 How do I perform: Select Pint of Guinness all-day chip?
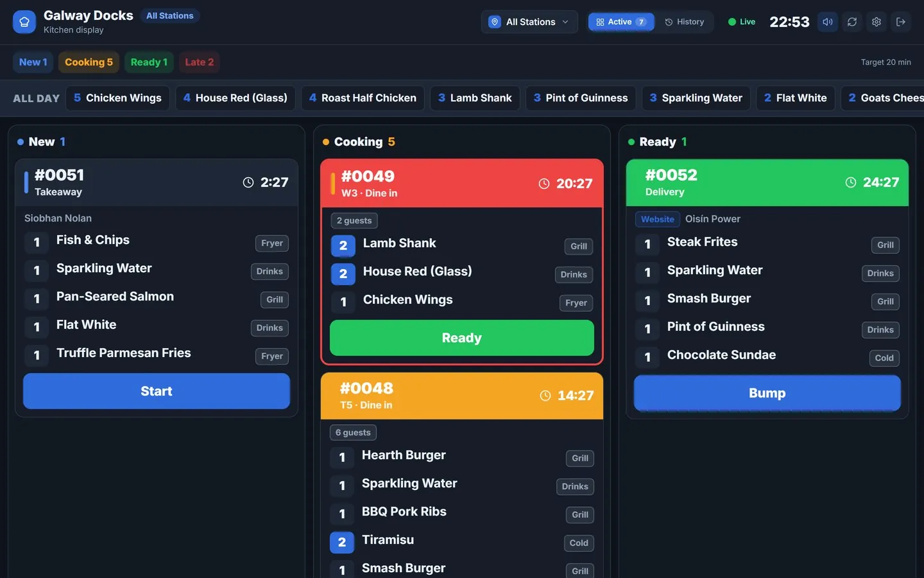click(x=581, y=98)
